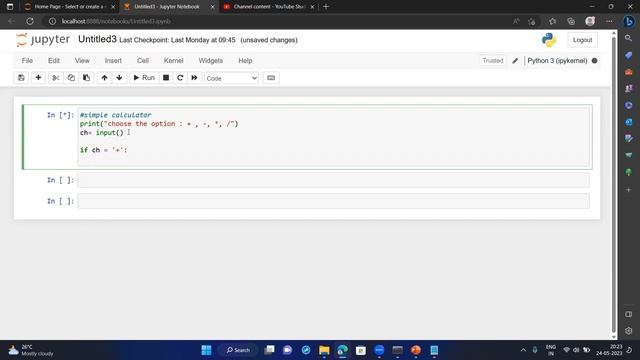Restart kernel and run all fast-forward icon
The height and width of the screenshot is (360, 640).
pyautogui.click(x=194, y=78)
